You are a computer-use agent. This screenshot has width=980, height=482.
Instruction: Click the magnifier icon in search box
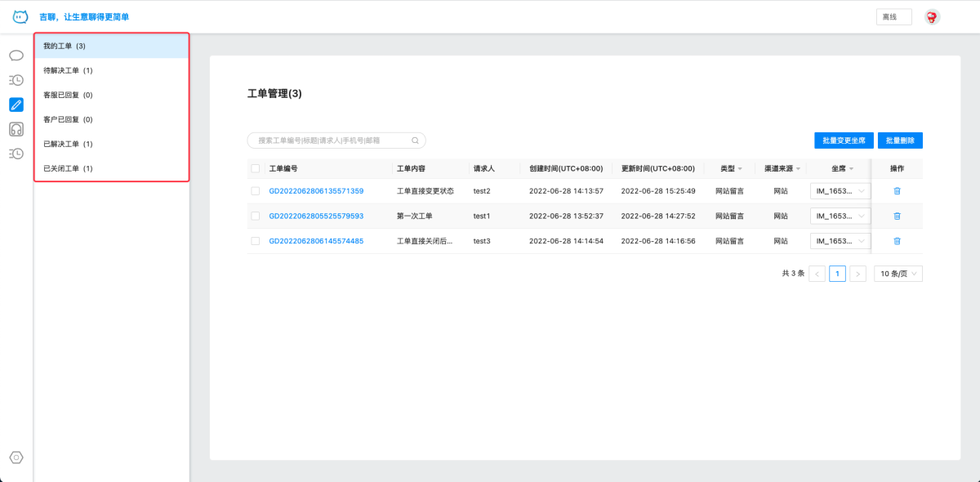(415, 141)
